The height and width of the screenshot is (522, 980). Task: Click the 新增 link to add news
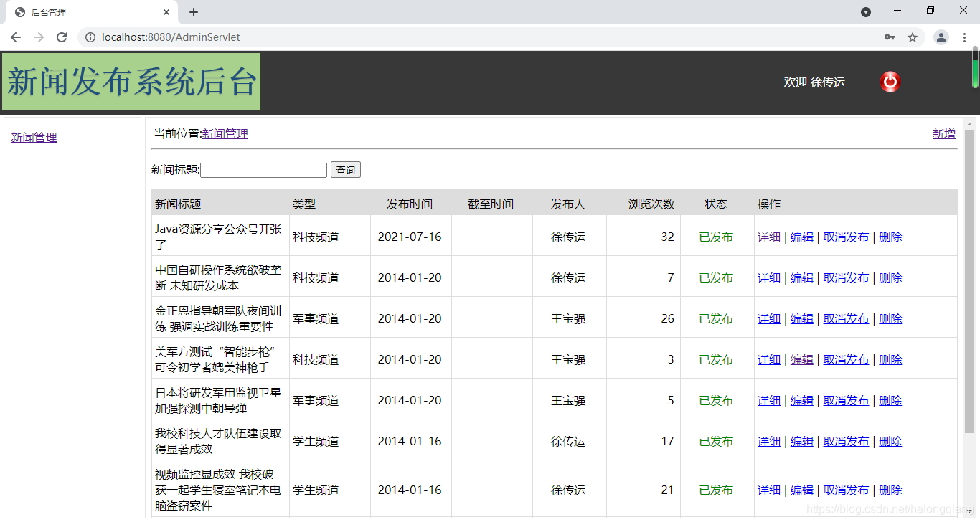(943, 133)
